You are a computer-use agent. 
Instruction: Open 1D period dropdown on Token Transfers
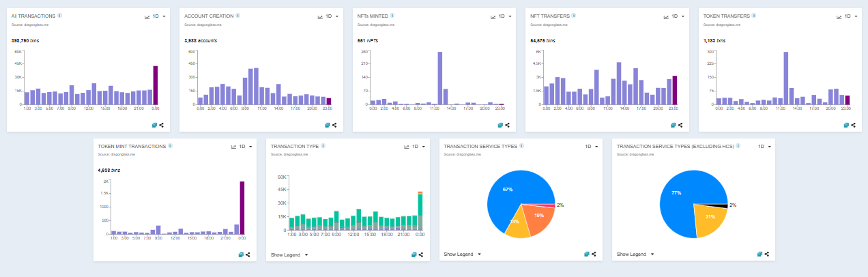click(852, 16)
